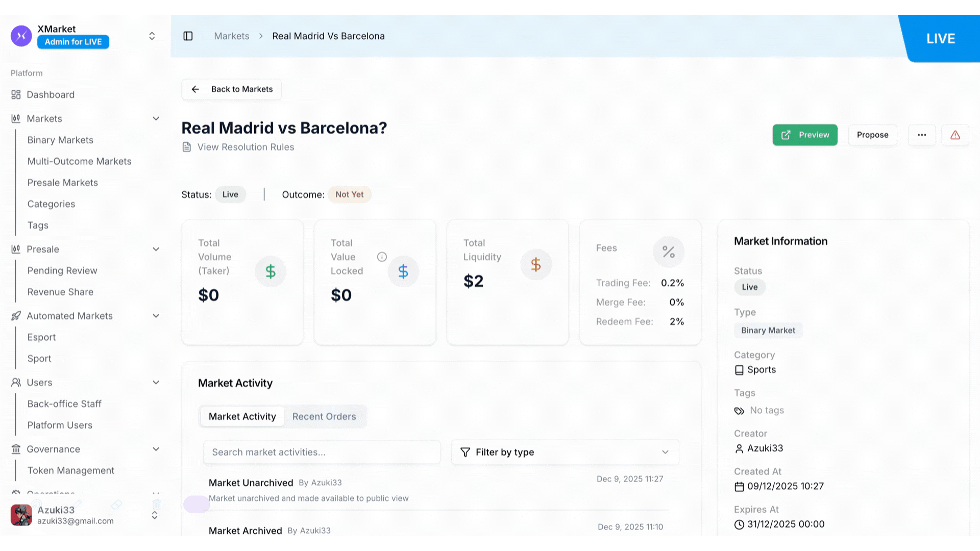The width and height of the screenshot is (980, 551).
Task: Switch to the Recent Orders tab
Action: click(324, 417)
